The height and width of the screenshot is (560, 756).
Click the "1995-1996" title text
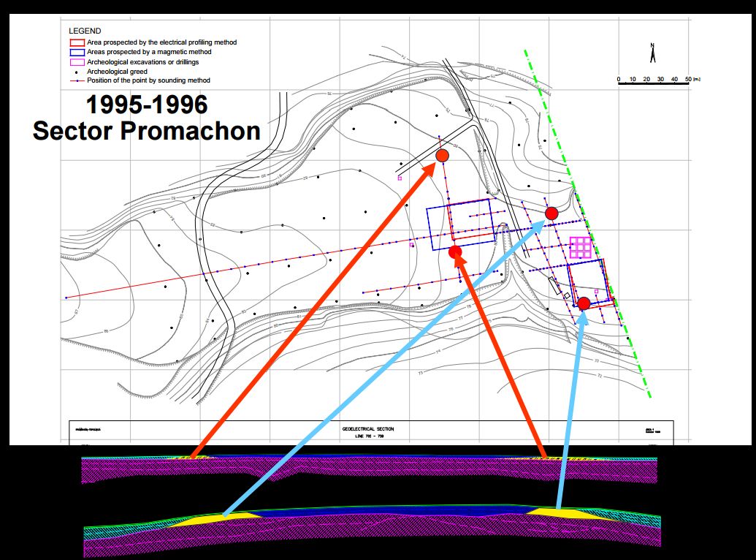(x=147, y=105)
